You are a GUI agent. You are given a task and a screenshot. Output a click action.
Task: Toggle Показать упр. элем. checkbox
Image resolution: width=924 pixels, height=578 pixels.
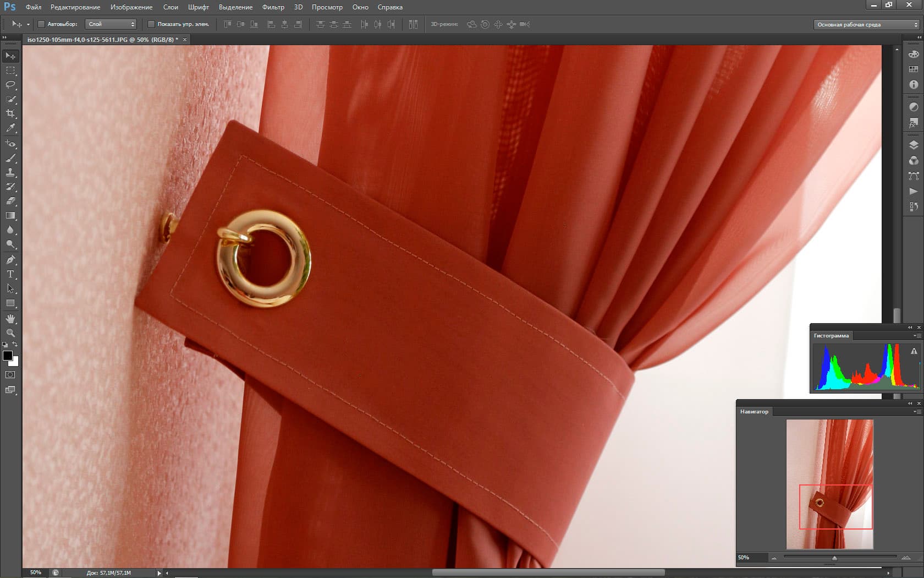[151, 24]
